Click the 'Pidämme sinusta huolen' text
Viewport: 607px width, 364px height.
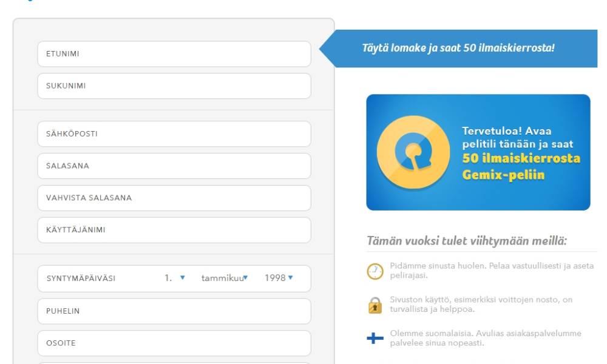point(492,271)
